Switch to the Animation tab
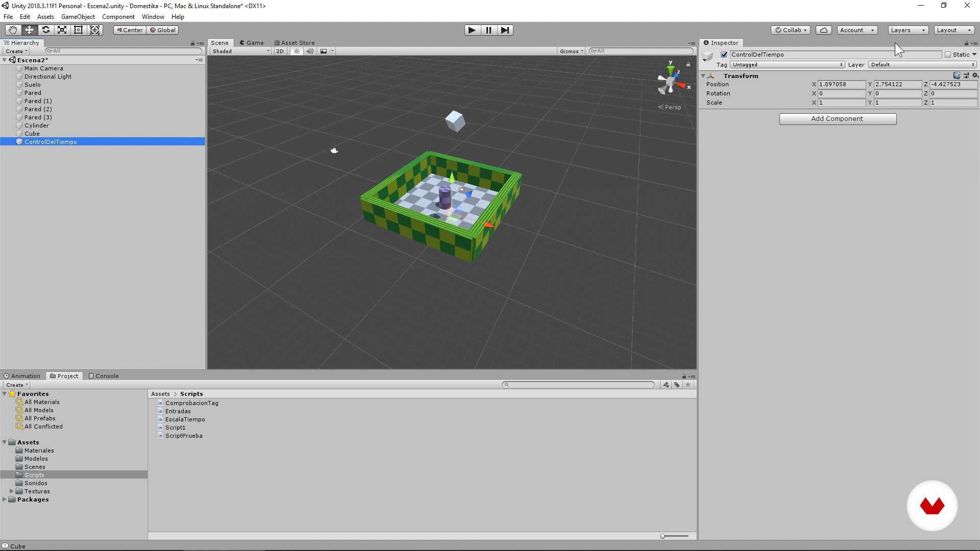 tap(22, 376)
